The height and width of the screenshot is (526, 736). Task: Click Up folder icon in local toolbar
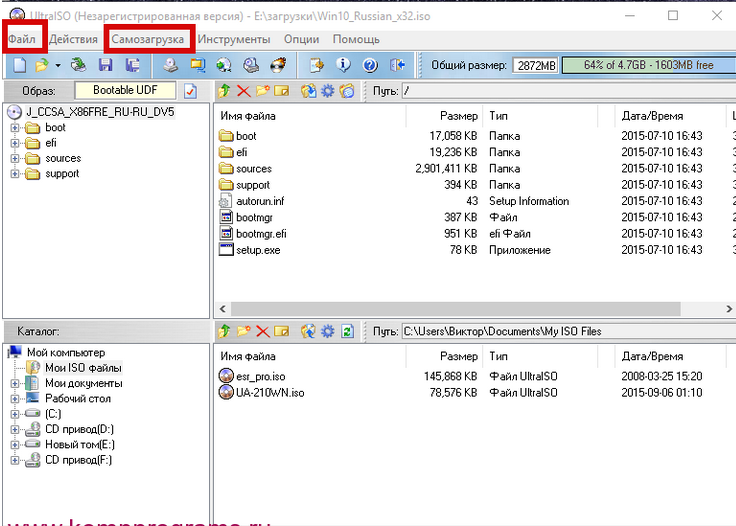pyautogui.click(x=224, y=331)
